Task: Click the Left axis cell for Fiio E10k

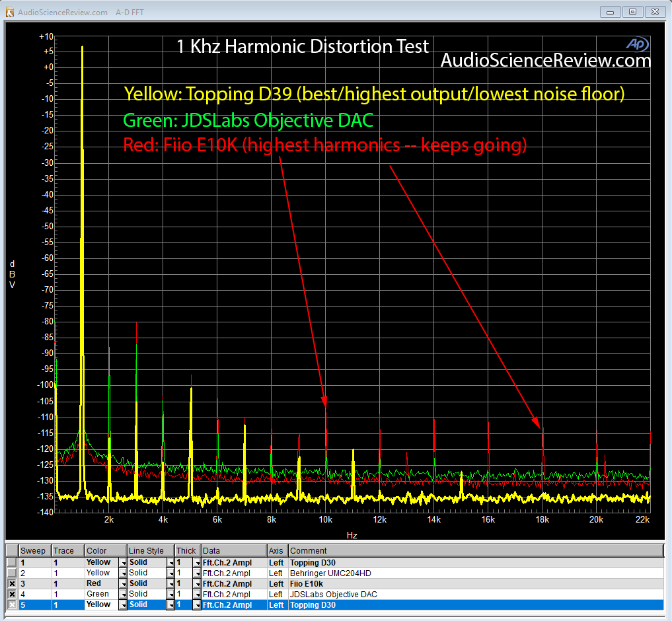Action: click(278, 584)
